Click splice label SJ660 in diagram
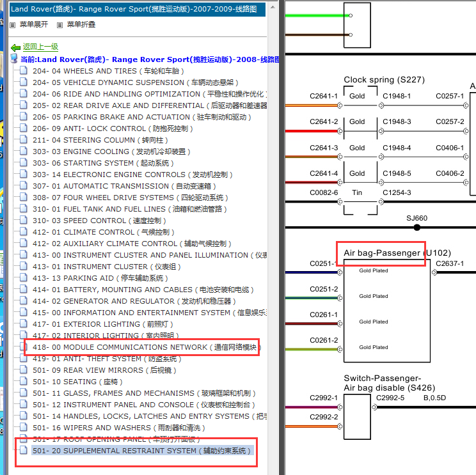476x475 pixels. click(x=416, y=219)
